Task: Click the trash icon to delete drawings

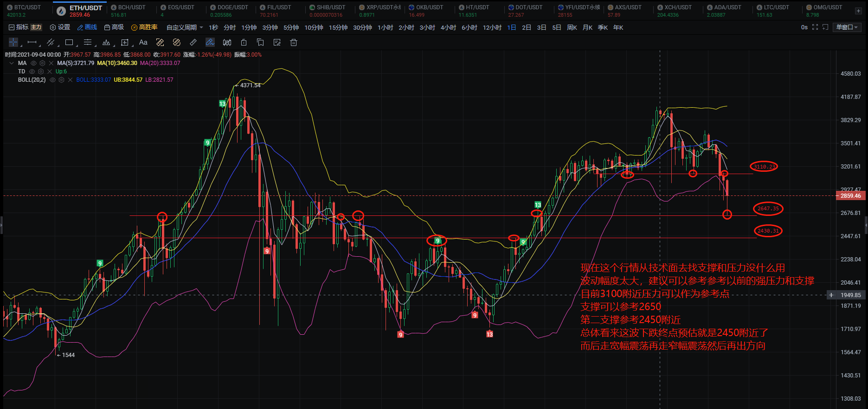Action: coord(294,43)
